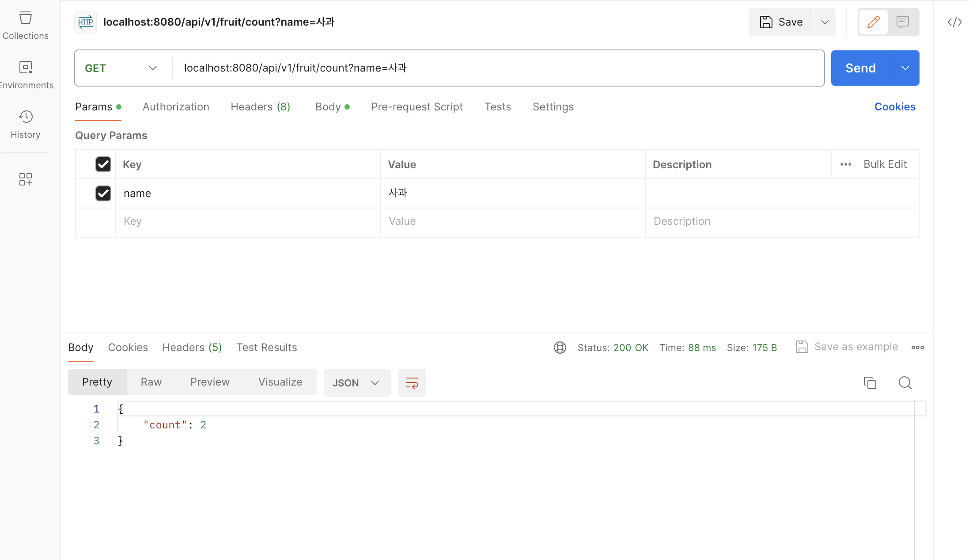Search the response body with magnifier icon
This screenshot has height=560, width=969.
(905, 383)
